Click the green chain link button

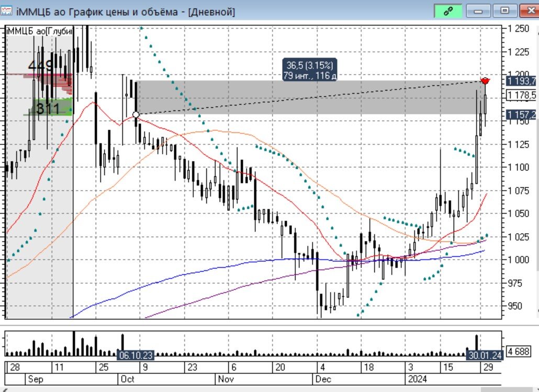[x=448, y=11]
